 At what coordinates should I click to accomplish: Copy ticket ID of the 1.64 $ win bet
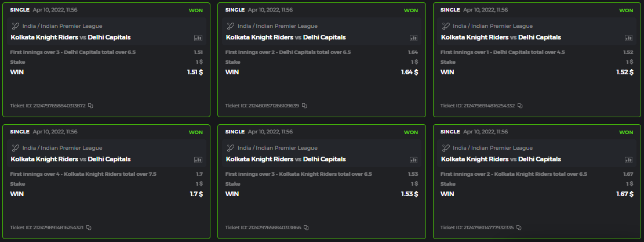[304, 106]
